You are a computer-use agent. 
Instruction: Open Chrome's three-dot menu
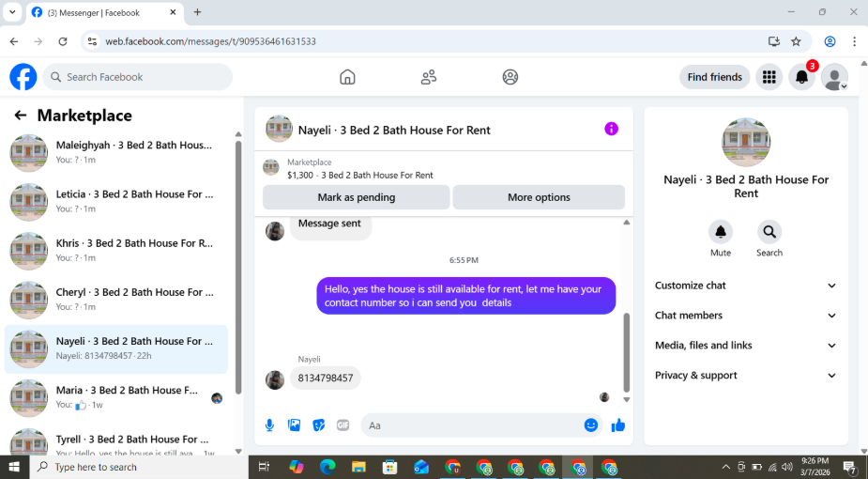pos(855,41)
